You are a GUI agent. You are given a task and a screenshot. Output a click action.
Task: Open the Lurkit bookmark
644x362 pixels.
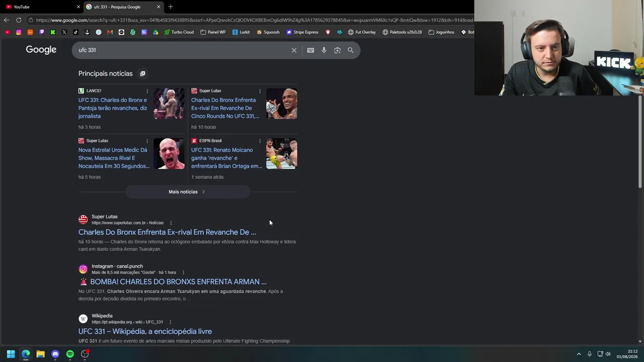coord(241,32)
